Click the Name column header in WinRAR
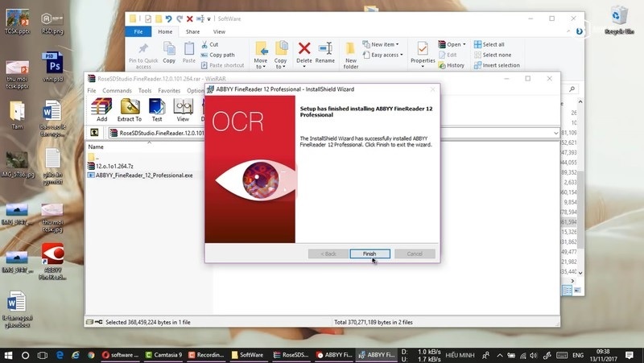644x363 pixels. (96, 147)
